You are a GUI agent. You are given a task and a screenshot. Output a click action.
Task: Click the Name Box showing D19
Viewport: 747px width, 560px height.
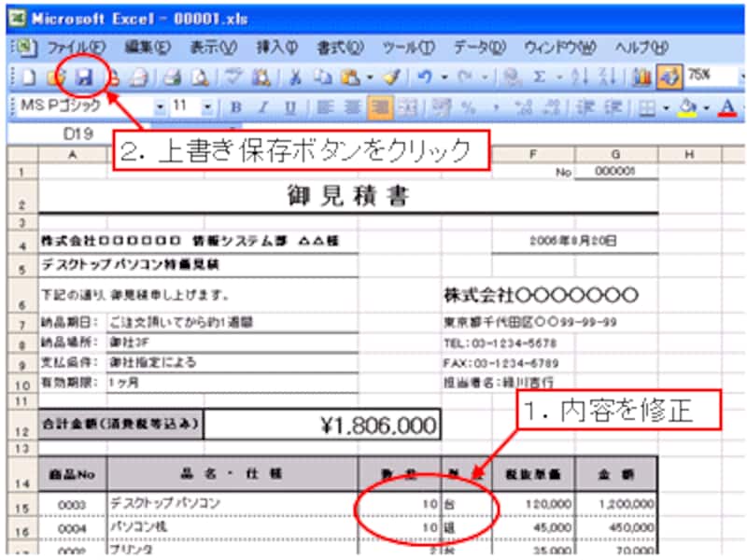[x=78, y=134]
